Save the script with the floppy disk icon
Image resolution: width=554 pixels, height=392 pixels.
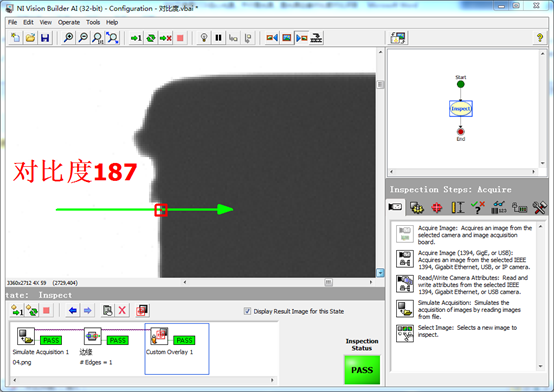(x=45, y=37)
